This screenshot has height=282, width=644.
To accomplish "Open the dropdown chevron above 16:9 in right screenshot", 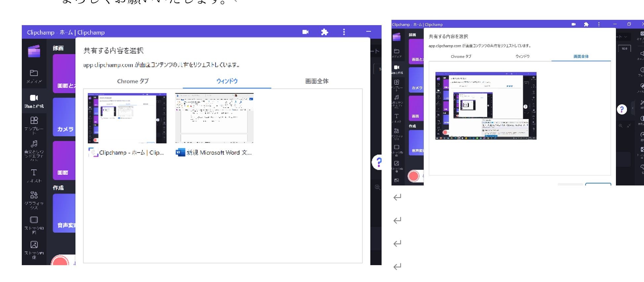I will pos(626,37).
